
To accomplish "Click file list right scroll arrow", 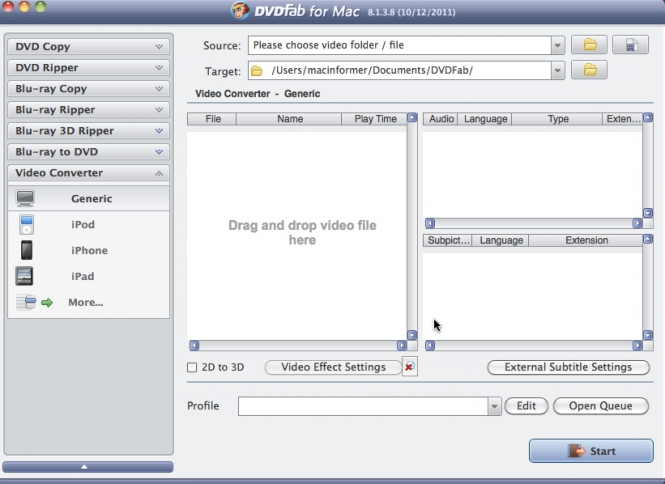I will [x=402, y=346].
